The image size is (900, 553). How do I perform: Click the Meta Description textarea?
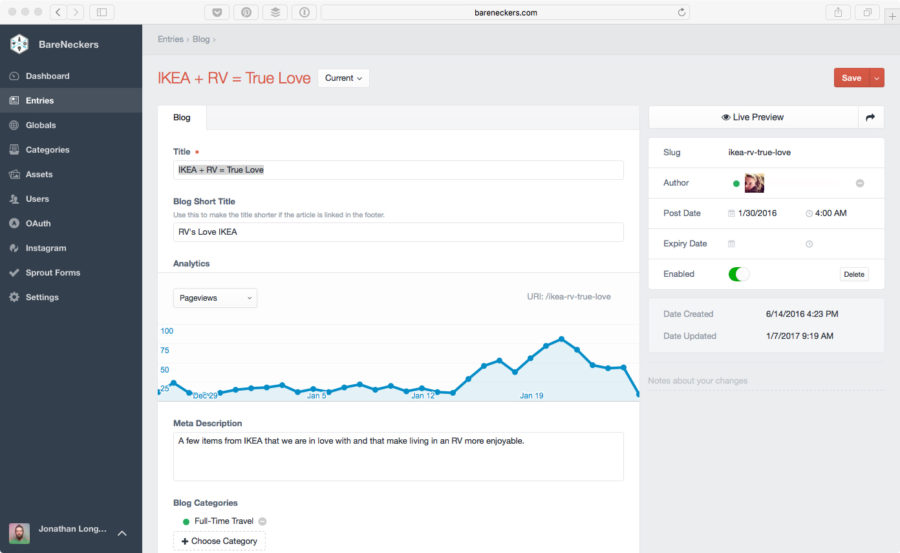(x=398, y=457)
